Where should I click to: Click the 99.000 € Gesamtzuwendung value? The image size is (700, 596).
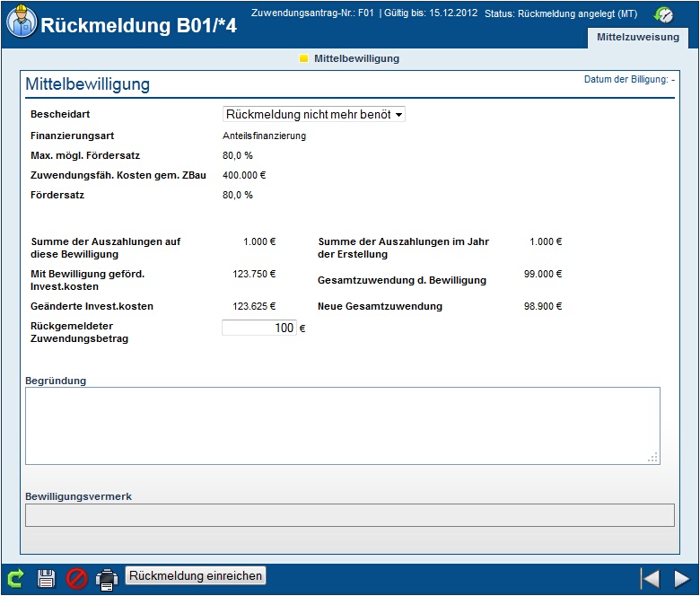coord(543,274)
